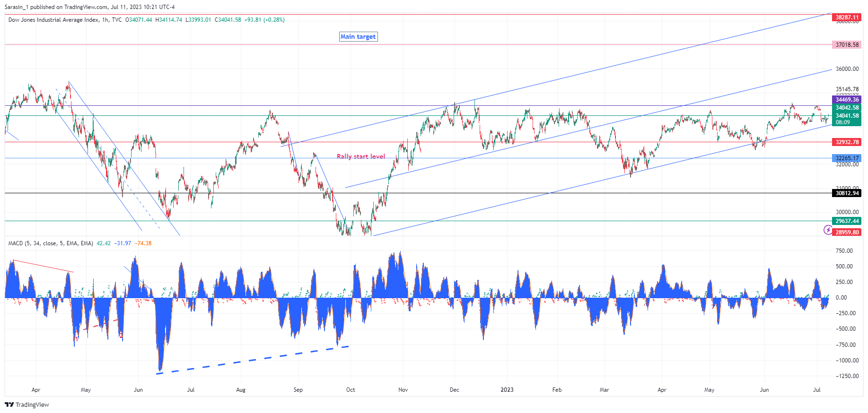The height and width of the screenshot is (413, 868).
Task: Click the Mar label on the time axis
Action: pyautogui.click(x=604, y=390)
